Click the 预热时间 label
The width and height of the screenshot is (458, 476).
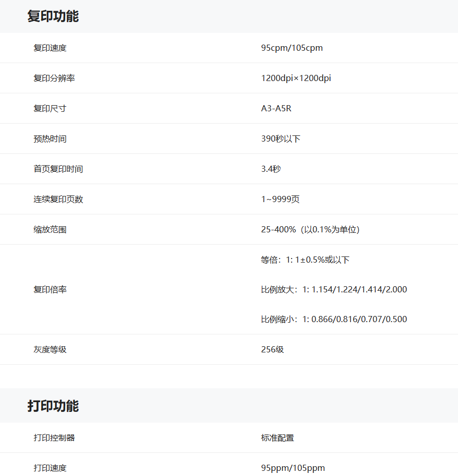click(x=50, y=139)
